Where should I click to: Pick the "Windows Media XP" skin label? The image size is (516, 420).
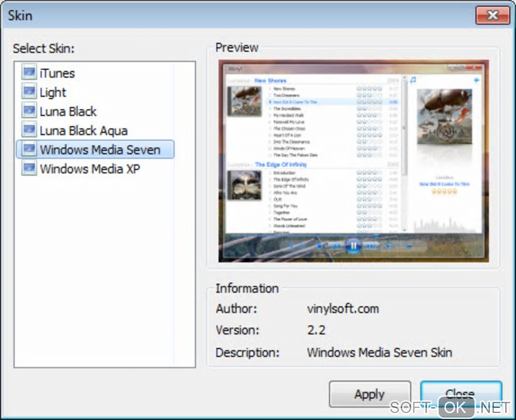[x=90, y=169]
